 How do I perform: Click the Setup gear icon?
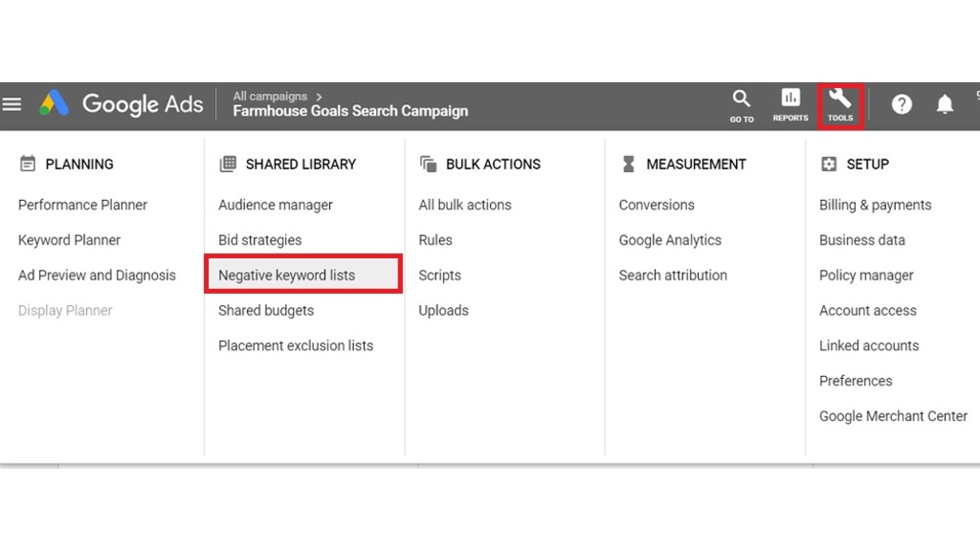click(x=829, y=164)
